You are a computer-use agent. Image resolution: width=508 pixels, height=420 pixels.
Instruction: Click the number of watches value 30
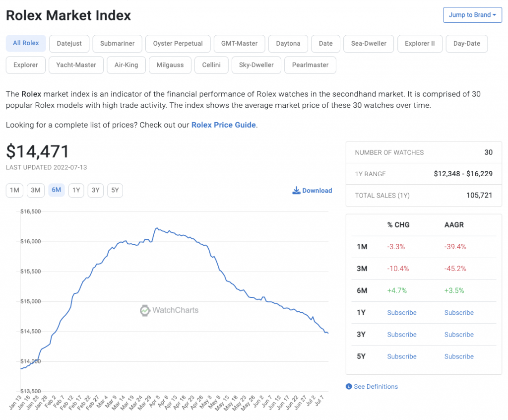(x=489, y=152)
